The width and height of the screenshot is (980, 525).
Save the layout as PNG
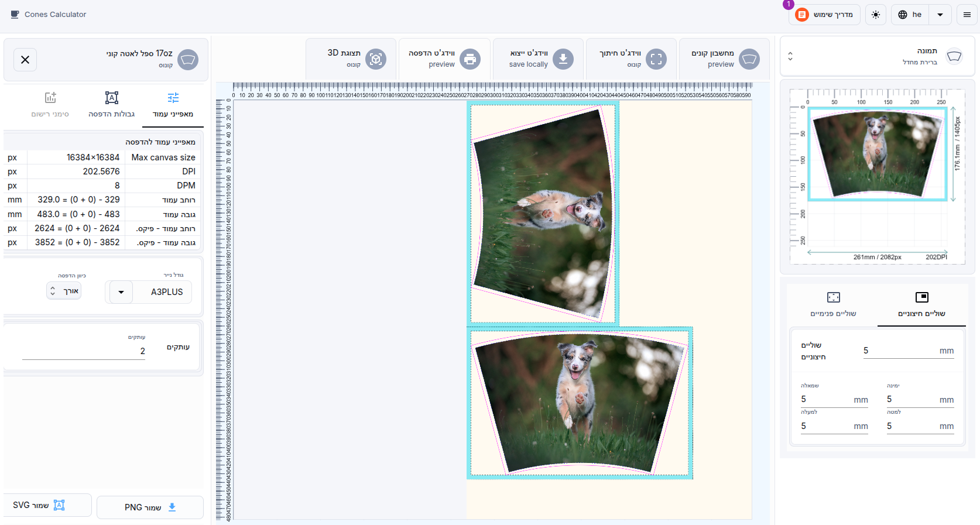tap(150, 507)
